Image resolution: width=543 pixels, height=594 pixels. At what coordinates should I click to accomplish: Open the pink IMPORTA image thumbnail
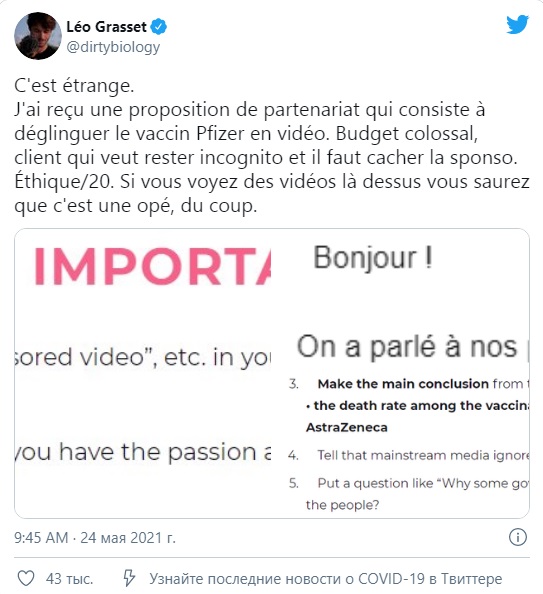pyautogui.click(x=143, y=269)
